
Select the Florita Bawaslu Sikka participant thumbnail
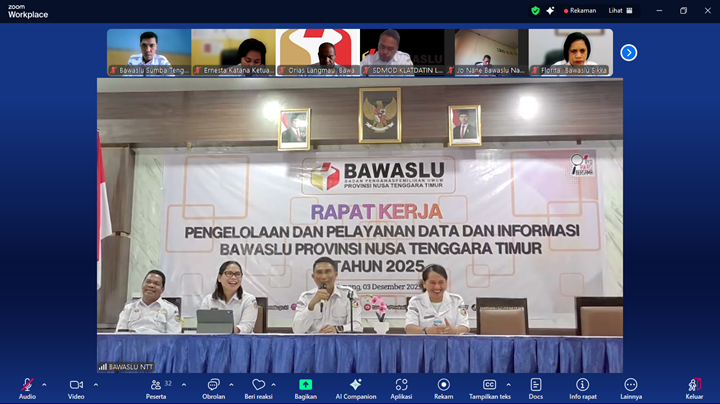(x=571, y=52)
